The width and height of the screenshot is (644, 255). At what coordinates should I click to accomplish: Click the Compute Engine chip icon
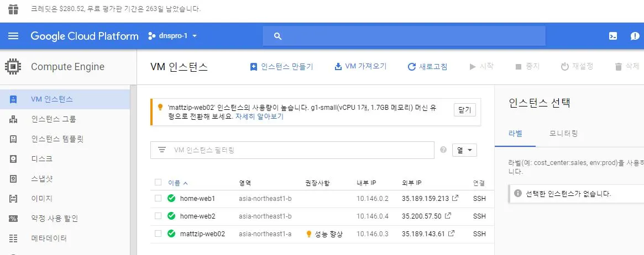[x=13, y=66]
